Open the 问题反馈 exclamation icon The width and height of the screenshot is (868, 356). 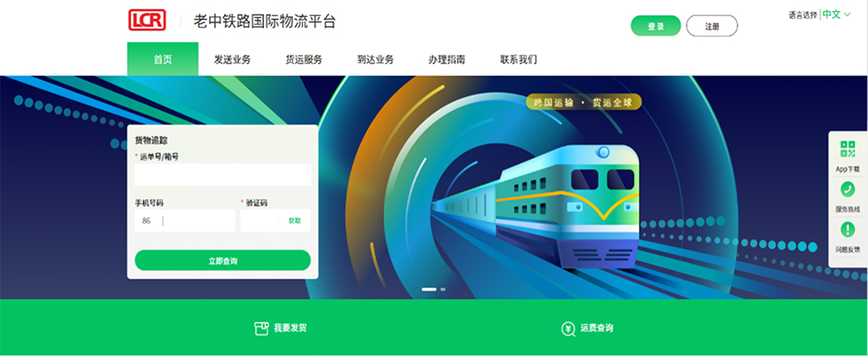(x=847, y=230)
